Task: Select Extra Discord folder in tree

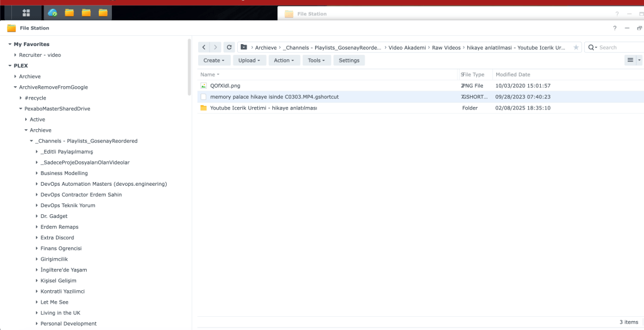Action: [x=57, y=237]
